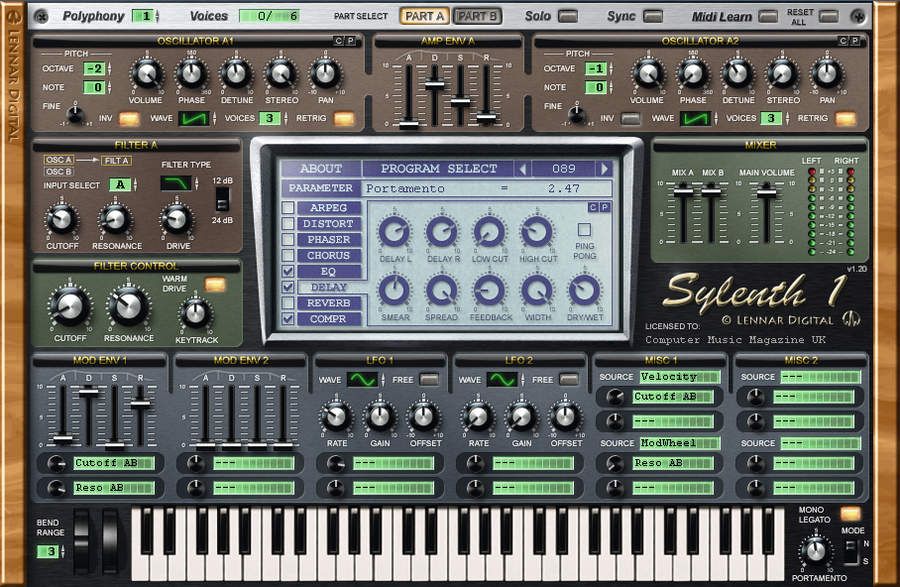Click the Reset All button
Viewport: 900px width, 587px height.
pyautogui.click(x=828, y=16)
